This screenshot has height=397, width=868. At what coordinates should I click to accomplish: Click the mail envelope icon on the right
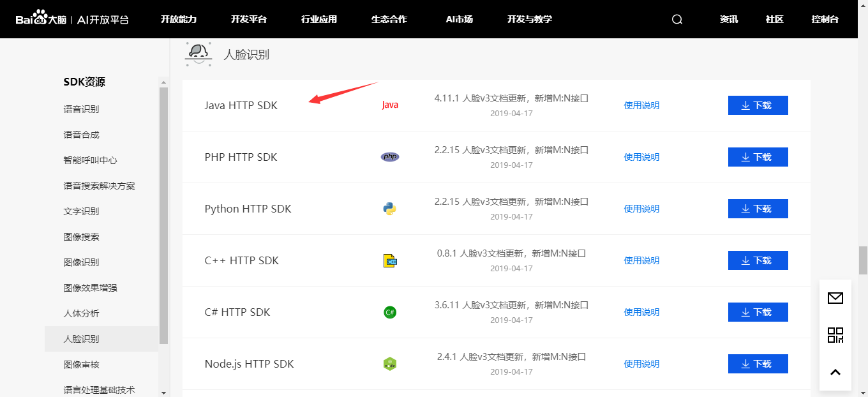[x=835, y=297]
